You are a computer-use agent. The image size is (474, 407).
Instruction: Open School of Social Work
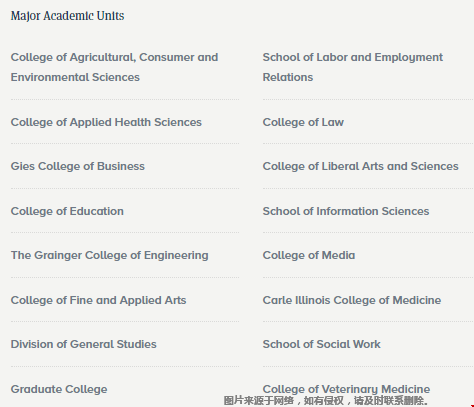[x=321, y=344]
